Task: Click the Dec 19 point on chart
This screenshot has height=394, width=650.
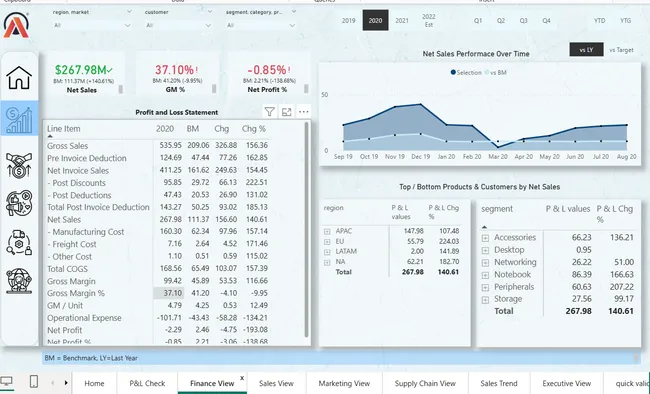Action: [x=421, y=105]
